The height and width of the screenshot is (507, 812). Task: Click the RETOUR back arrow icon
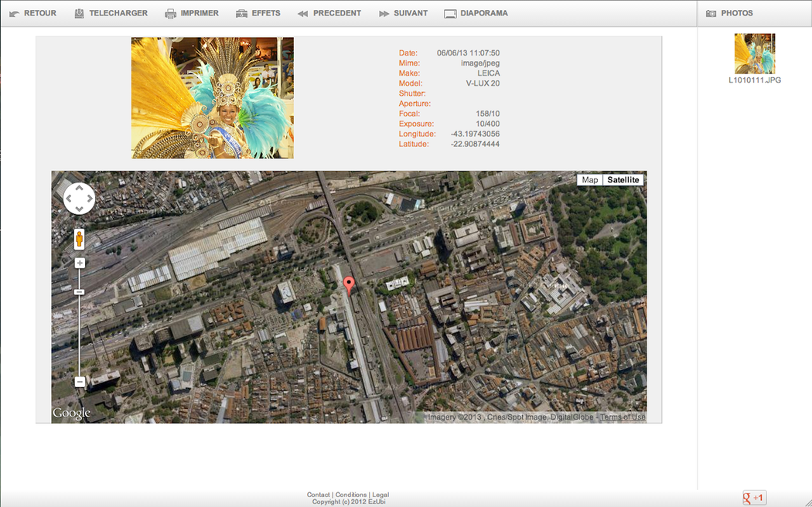click(14, 14)
